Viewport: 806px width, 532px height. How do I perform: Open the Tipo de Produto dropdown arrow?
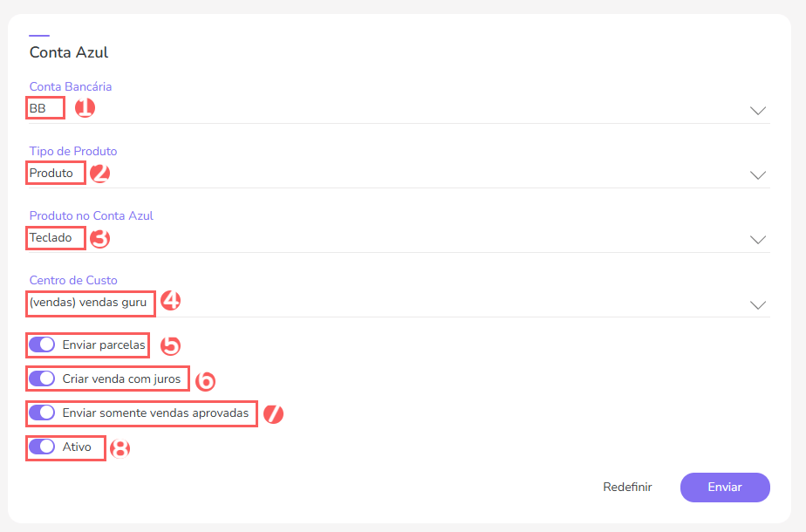pos(757,175)
